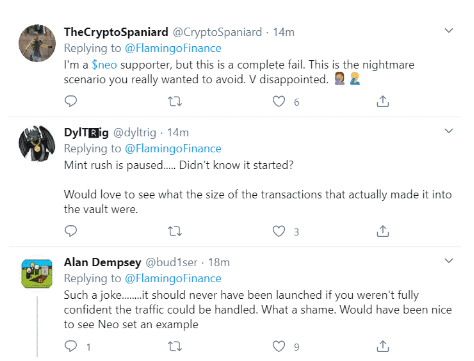474x361 pixels.
Task: Share DylTRig's Mint rush tweet
Action: [x=383, y=231]
